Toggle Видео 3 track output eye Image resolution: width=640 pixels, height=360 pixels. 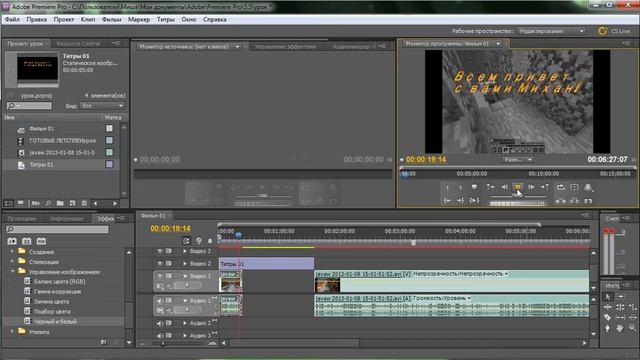[160, 251]
